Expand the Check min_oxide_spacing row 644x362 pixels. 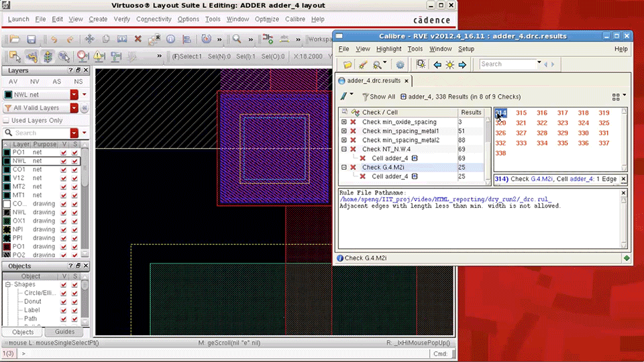pyautogui.click(x=343, y=122)
